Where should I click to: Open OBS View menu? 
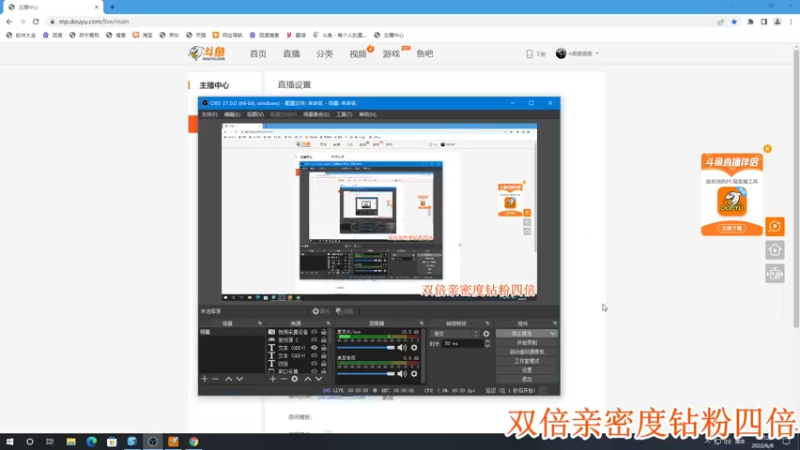[255, 114]
